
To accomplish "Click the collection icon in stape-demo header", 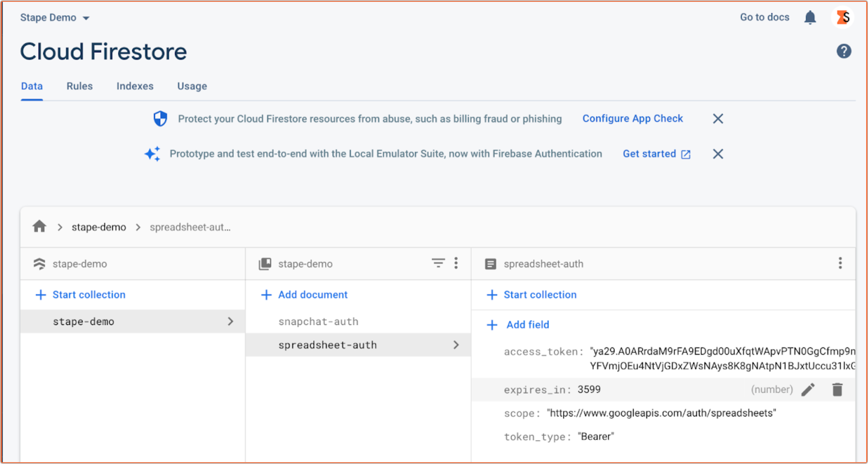I will [265, 263].
